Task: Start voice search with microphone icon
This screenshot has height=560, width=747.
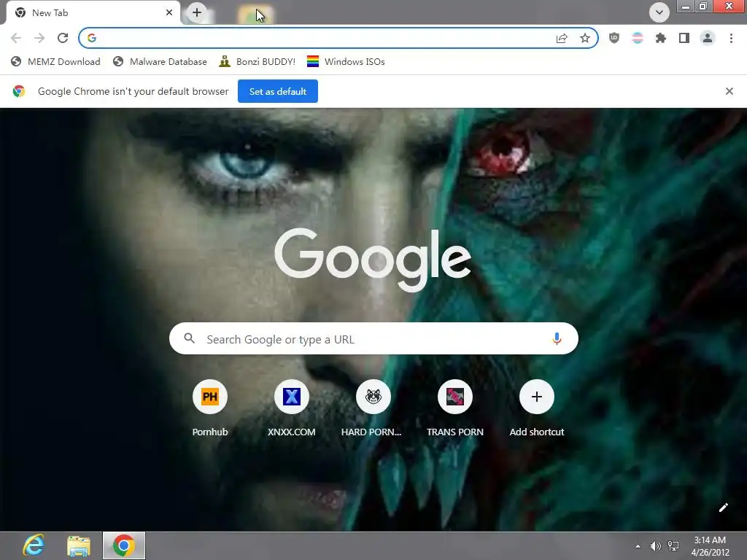Action: 557,338
